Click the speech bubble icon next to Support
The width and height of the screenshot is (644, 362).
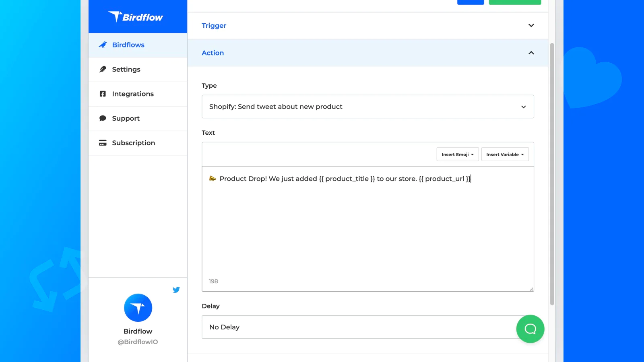tap(103, 118)
